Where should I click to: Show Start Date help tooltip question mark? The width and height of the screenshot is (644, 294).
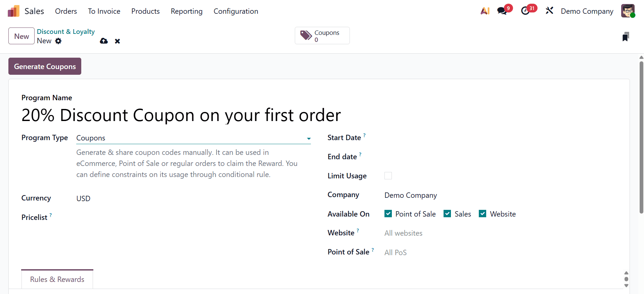pyautogui.click(x=364, y=135)
